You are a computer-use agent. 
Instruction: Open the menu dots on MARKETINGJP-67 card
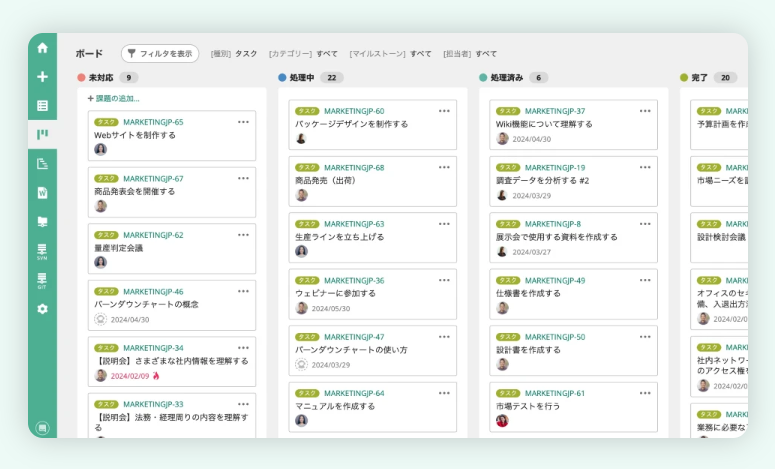(x=243, y=178)
